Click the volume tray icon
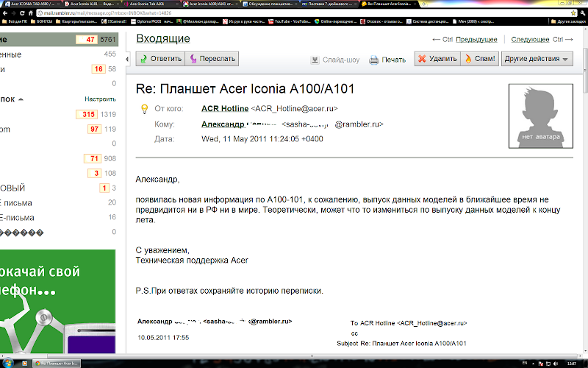This screenshot has height=368, width=588. tap(556, 364)
